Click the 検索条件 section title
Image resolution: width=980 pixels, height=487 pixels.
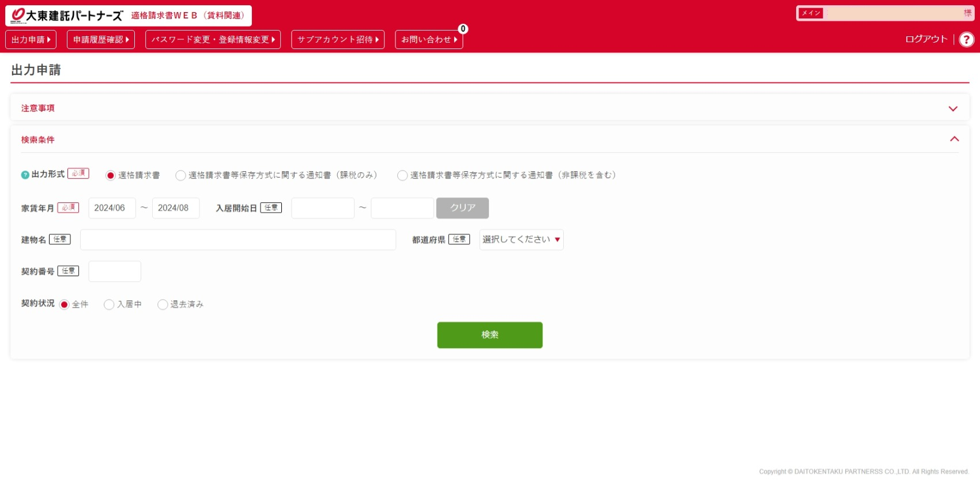(x=38, y=140)
